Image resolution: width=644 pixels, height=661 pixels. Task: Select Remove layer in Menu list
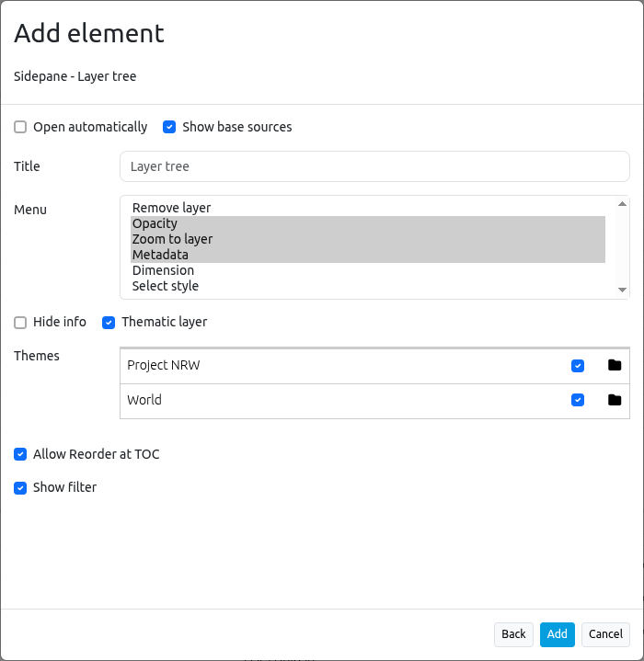tap(172, 208)
